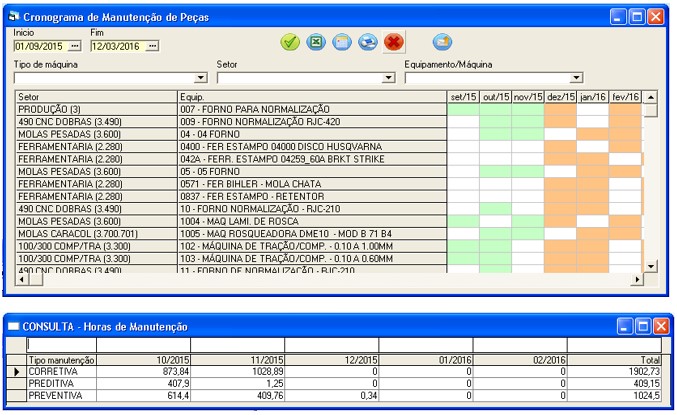Select row 007 - FORNO PARA NORMALIZAÇÃO
Viewport: 677px width, 415px height.
click(x=312, y=109)
